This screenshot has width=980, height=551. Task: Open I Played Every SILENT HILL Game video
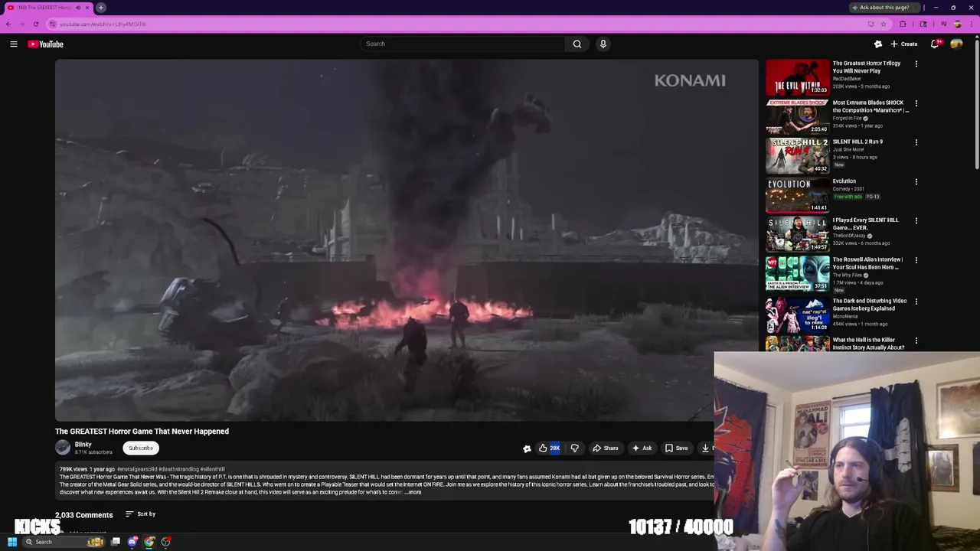pos(866,224)
